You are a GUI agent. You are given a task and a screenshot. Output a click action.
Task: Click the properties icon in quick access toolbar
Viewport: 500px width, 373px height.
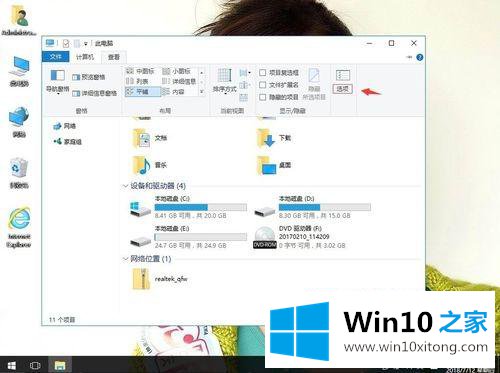[x=66, y=43]
